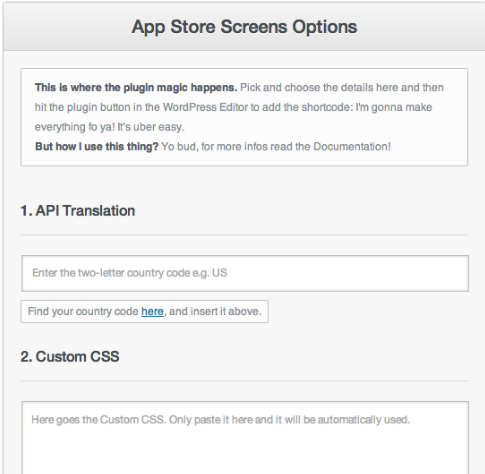This screenshot has height=474, width=485.
Task: Click the two-letter country code input field
Action: click(x=245, y=273)
